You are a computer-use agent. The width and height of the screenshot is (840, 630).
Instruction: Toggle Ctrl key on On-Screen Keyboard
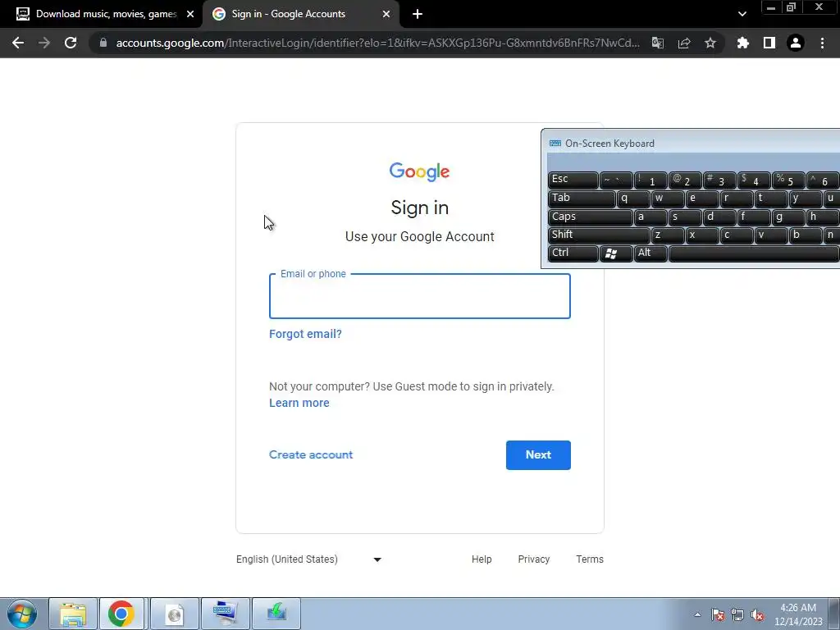(573, 253)
